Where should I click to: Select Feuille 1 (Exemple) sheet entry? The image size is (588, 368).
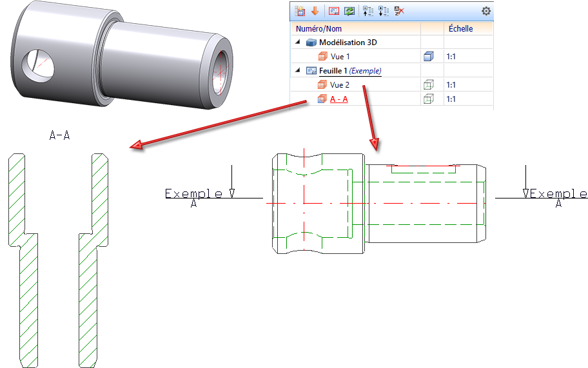(350, 71)
